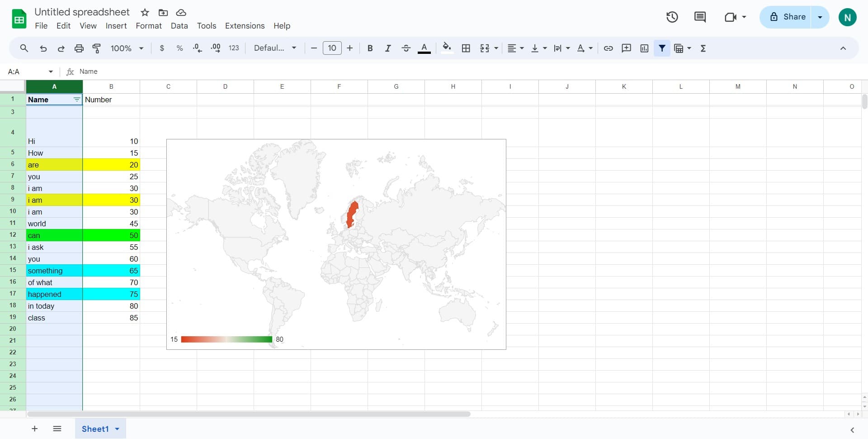Toggle the filter on the data range
This screenshot has width=868, height=439.
pos(662,48)
